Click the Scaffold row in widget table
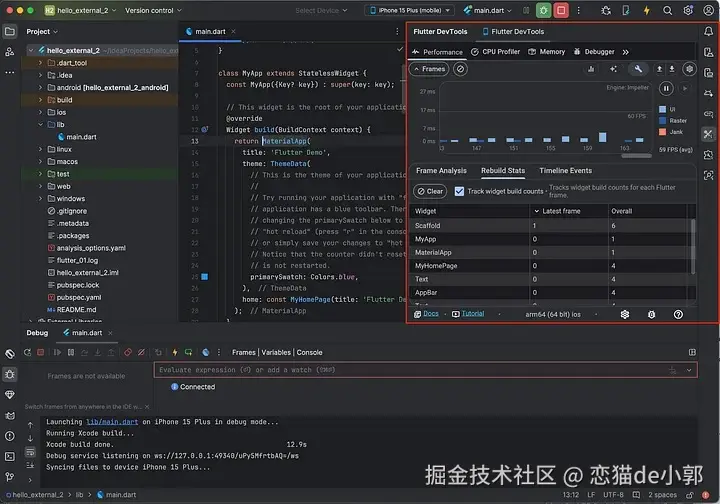This screenshot has width=720, height=504. tap(550, 225)
